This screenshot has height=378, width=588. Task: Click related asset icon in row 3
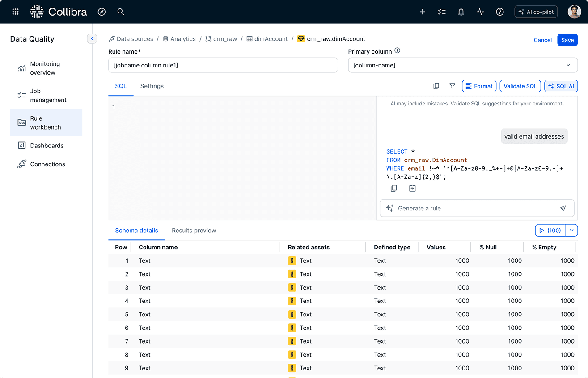[292, 287]
